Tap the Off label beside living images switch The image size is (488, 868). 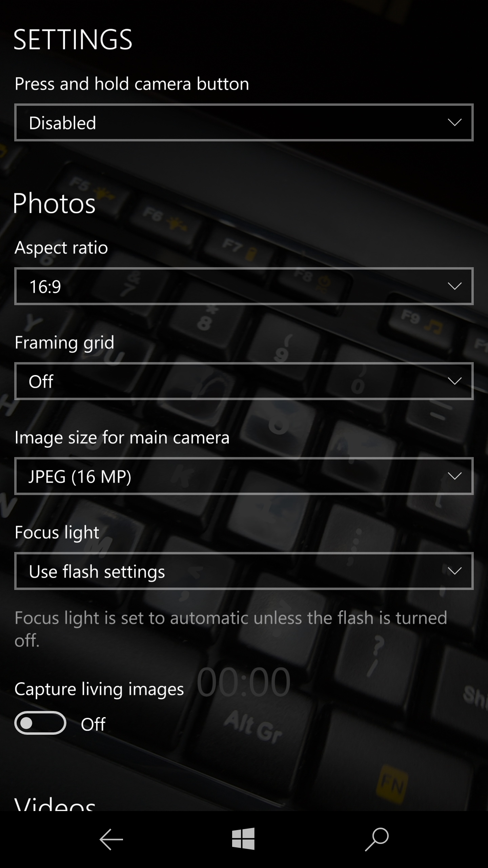93,724
